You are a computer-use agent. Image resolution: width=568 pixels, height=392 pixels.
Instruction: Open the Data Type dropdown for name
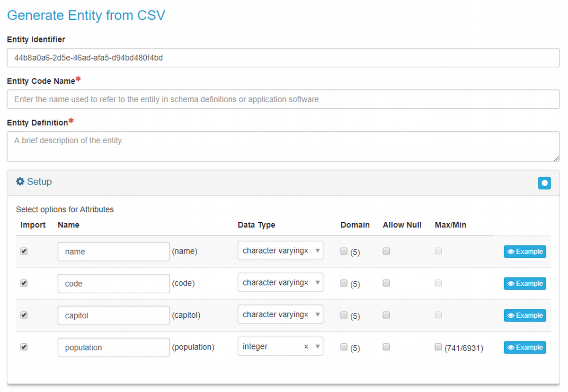(280, 251)
